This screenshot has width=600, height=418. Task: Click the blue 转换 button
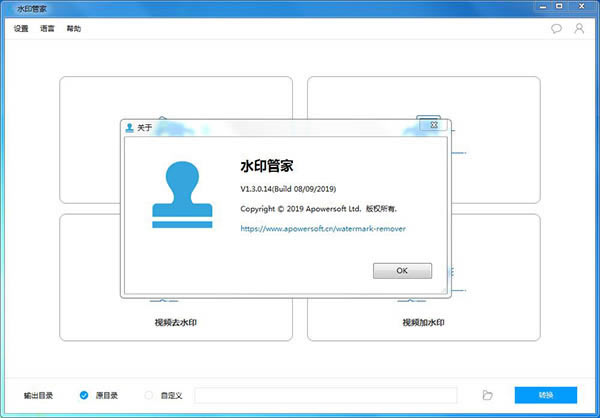[x=546, y=395]
